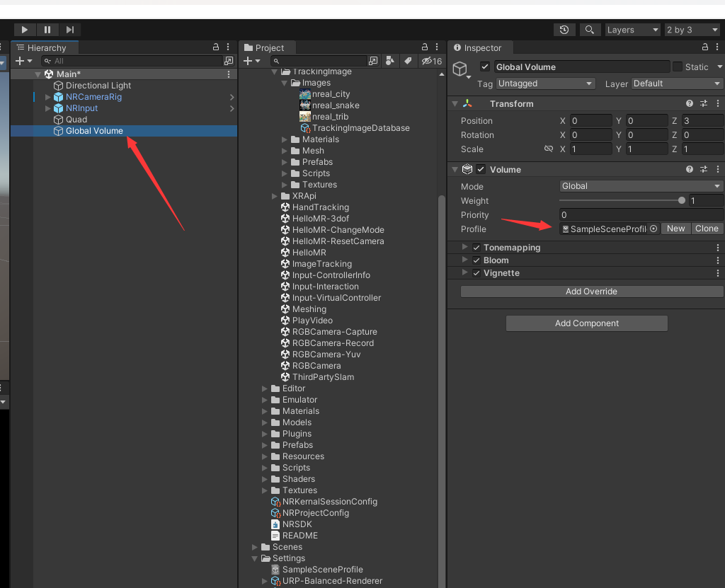
Task: Open the Undo History icon
Action: pos(564,30)
